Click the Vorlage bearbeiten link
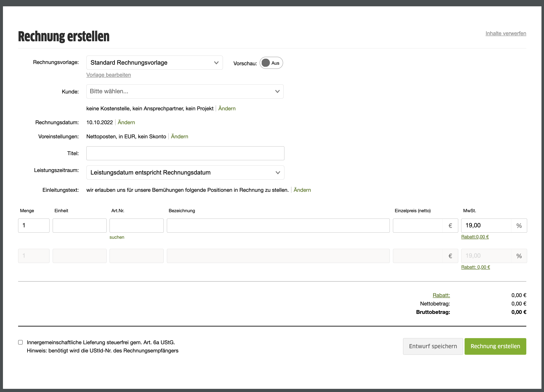This screenshot has width=544, height=392. point(109,75)
